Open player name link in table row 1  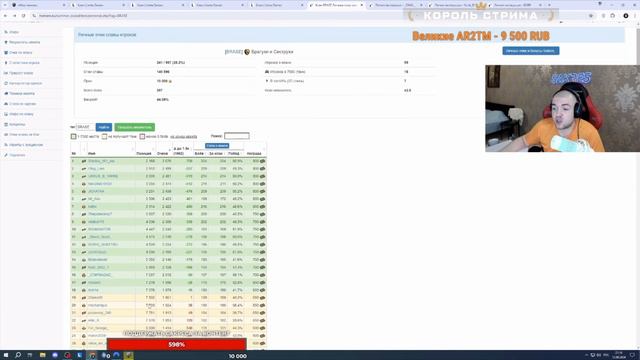coord(101,161)
